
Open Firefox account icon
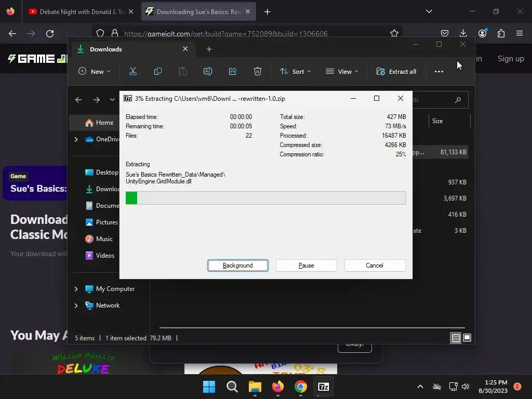tap(482, 33)
